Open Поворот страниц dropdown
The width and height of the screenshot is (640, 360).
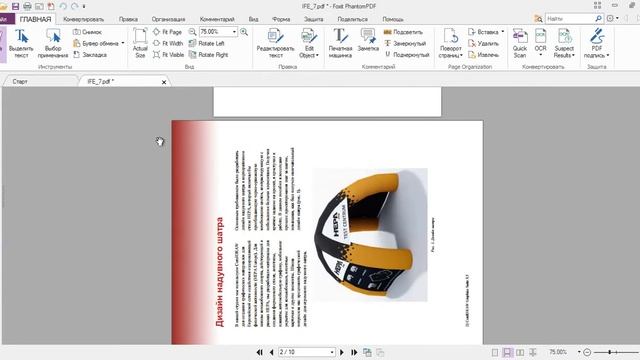pos(461,56)
